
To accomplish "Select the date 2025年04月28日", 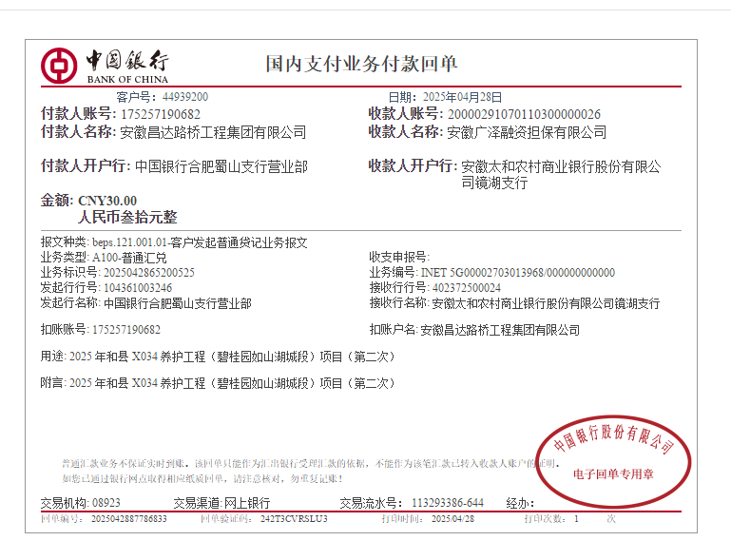I will click(462, 97).
